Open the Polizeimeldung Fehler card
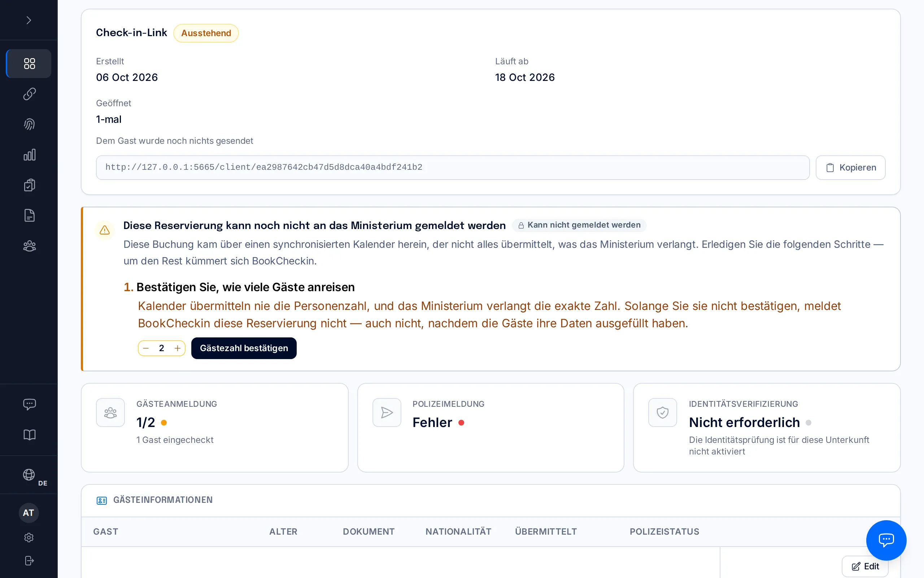Viewport: 924px width, 578px height. point(491,428)
